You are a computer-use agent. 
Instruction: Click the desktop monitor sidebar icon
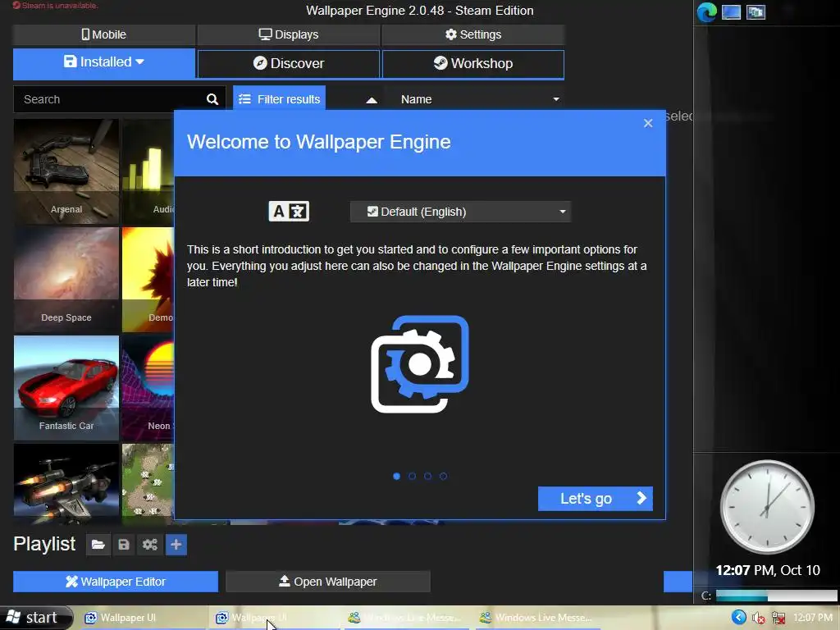click(x=731, y=11)
